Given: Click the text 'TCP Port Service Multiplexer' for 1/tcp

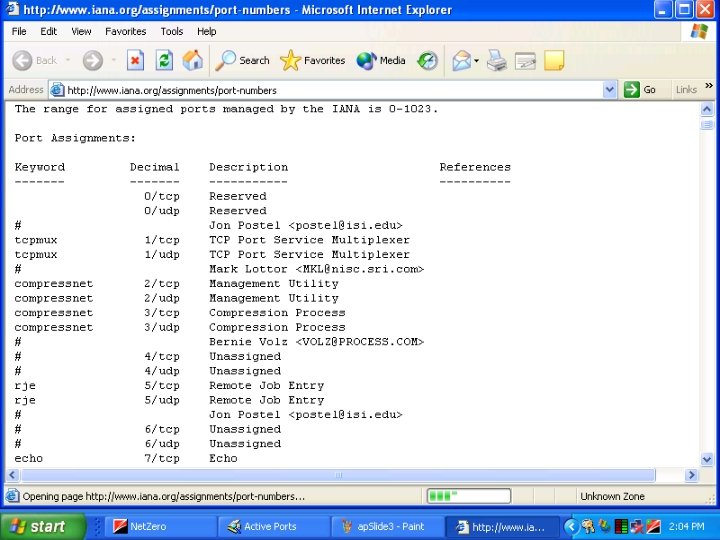Looking at the screenshot, I should [x=309, y=240].
